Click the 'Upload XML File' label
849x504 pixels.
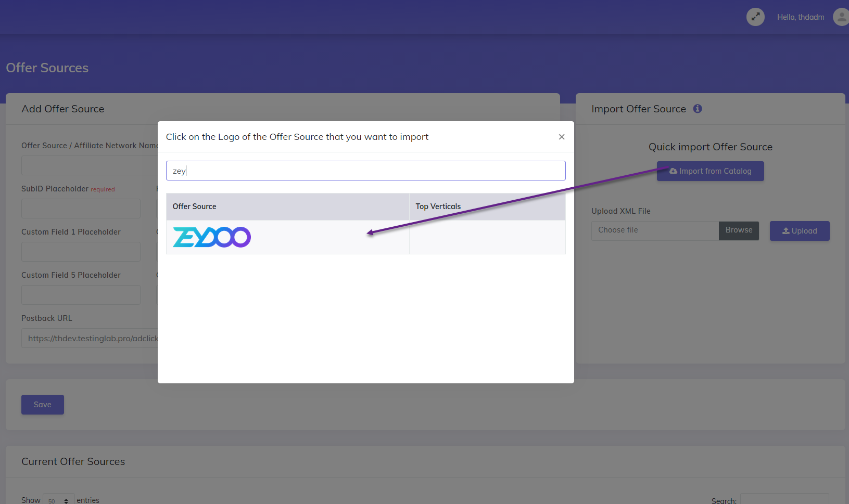tap(621, 211)
